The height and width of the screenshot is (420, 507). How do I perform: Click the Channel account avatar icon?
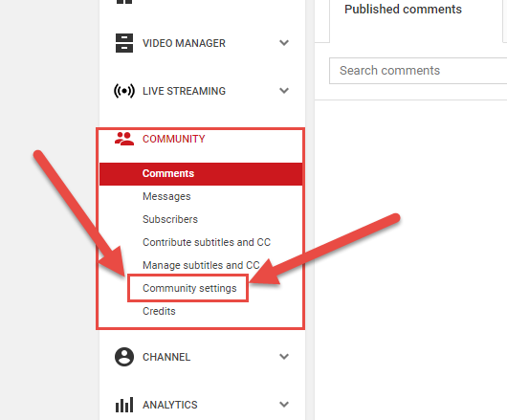pyautogui.click(x=124, y=357)
